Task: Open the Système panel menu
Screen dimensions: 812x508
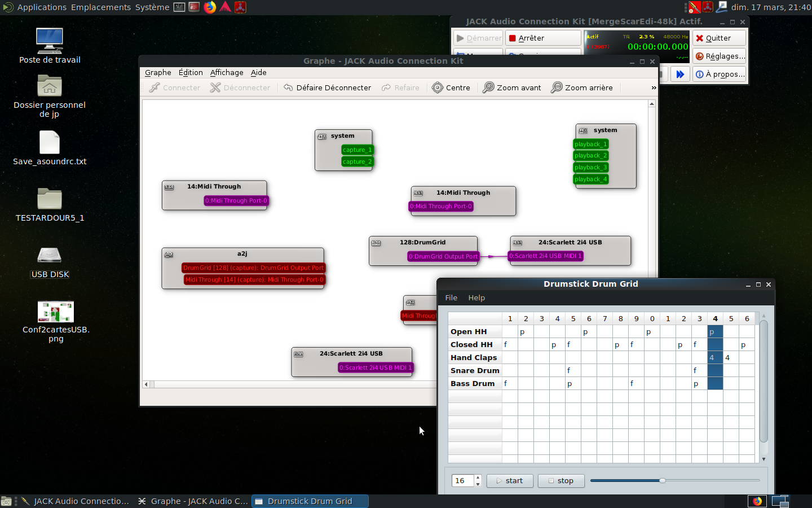Action: 152,7
